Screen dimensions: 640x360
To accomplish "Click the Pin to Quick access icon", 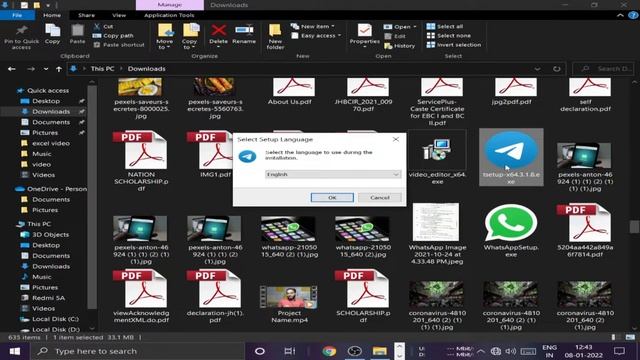I will click(21, 37).
